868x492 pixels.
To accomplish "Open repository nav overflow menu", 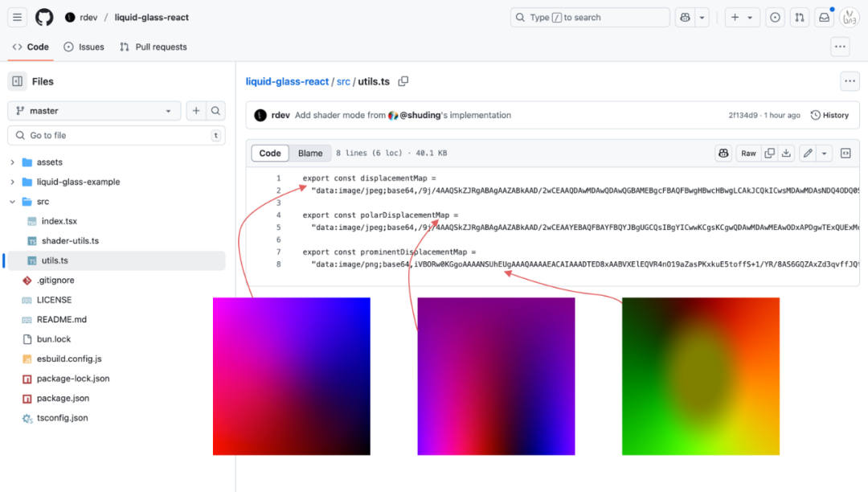I will (x=840, y=47).
